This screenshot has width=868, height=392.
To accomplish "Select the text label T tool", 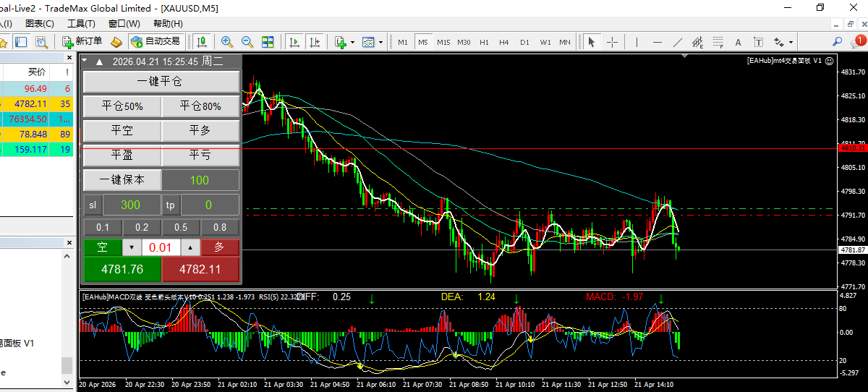I will click(759, 42).
